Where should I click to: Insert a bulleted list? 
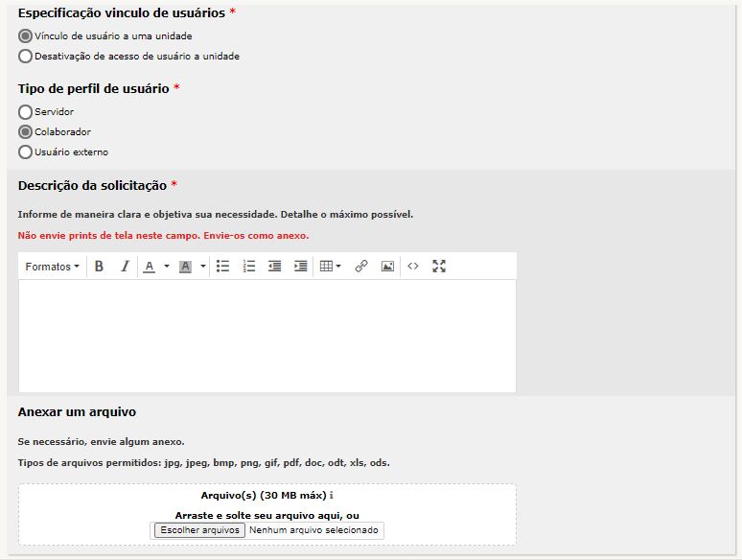coord(222,267)
